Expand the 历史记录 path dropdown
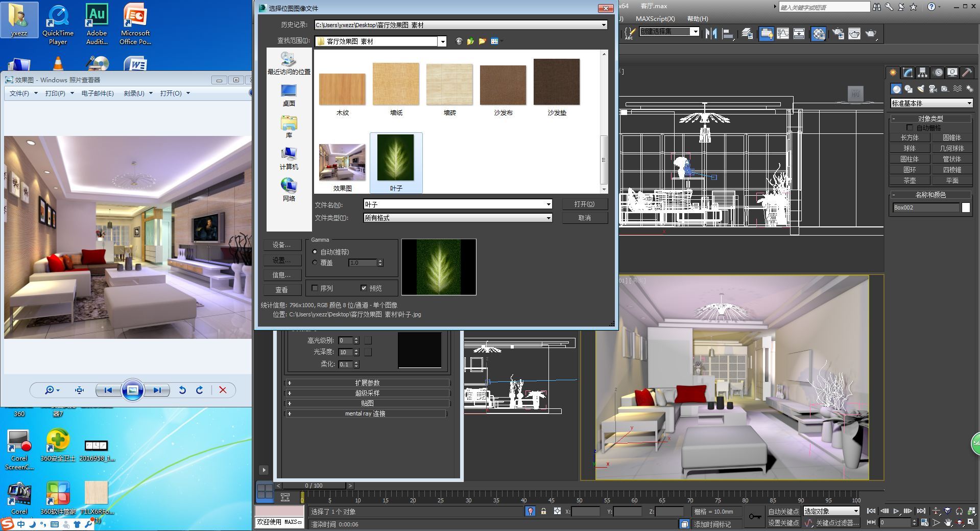 [603, 25]
